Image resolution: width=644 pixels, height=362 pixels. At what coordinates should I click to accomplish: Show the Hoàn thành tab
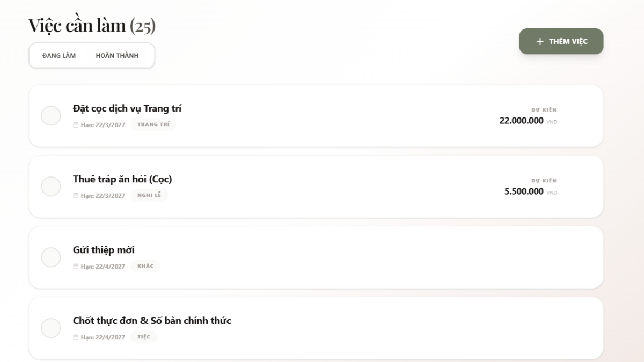pyautogui.click(x=117, y=56)
